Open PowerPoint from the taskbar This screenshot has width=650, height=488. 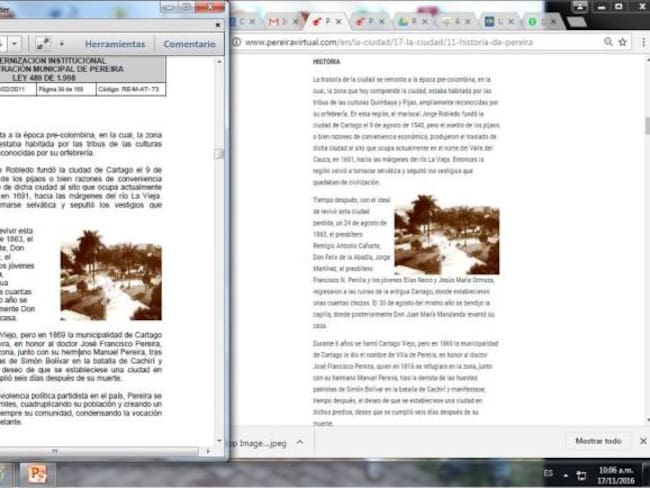tap(38, 473)
